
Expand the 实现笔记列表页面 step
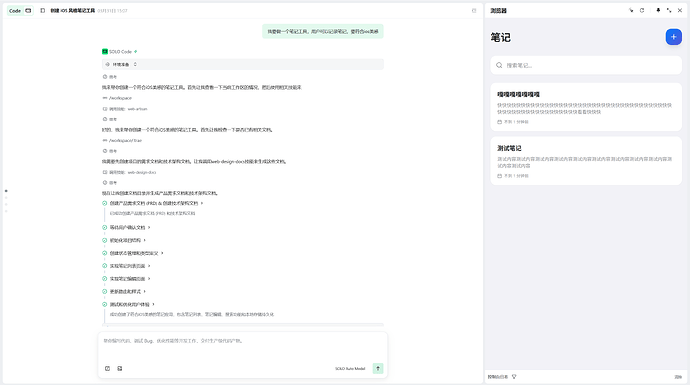[149, 266]
